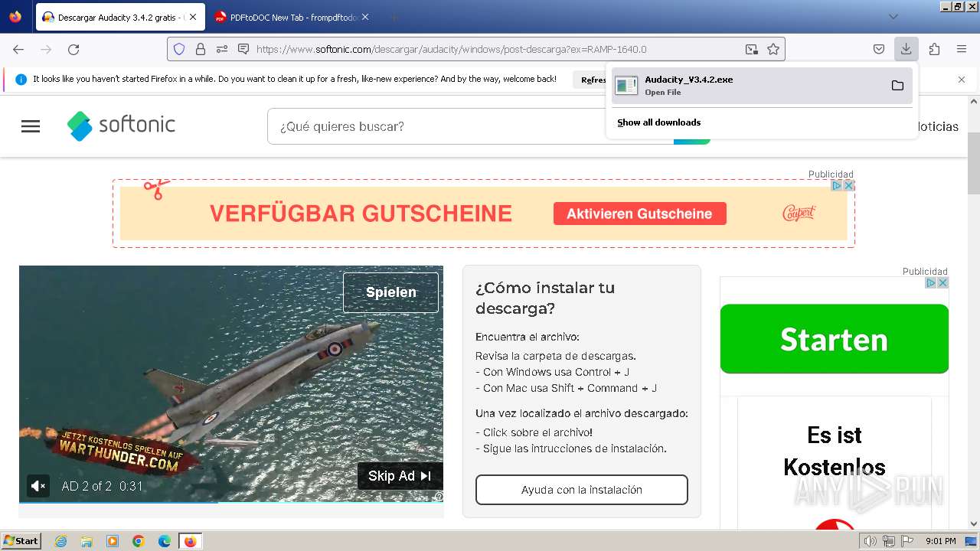
Task: Click the video ad progress bar
Action: coord(231,502)
